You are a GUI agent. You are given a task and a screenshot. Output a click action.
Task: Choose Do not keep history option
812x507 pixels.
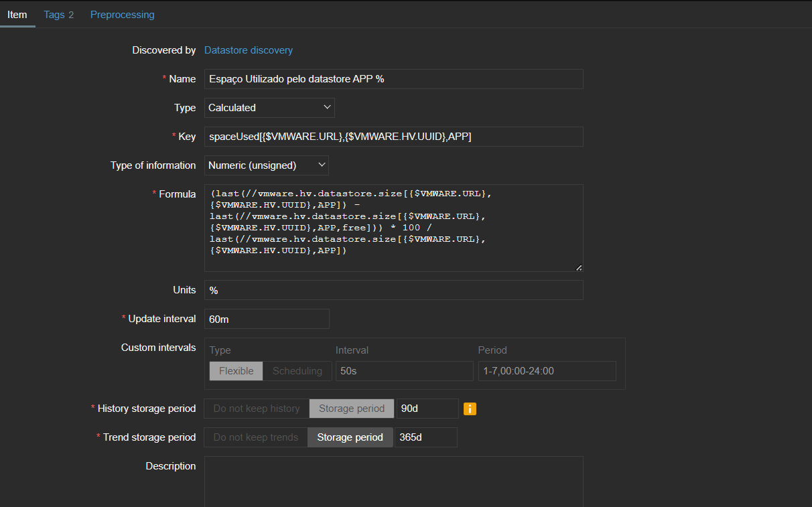257,409
